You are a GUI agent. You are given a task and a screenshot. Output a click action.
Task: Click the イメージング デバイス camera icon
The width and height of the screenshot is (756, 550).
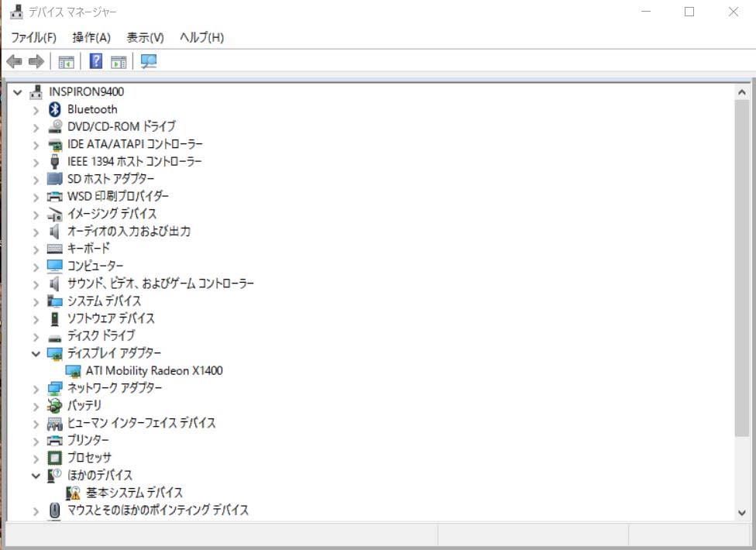coord(55,214)
